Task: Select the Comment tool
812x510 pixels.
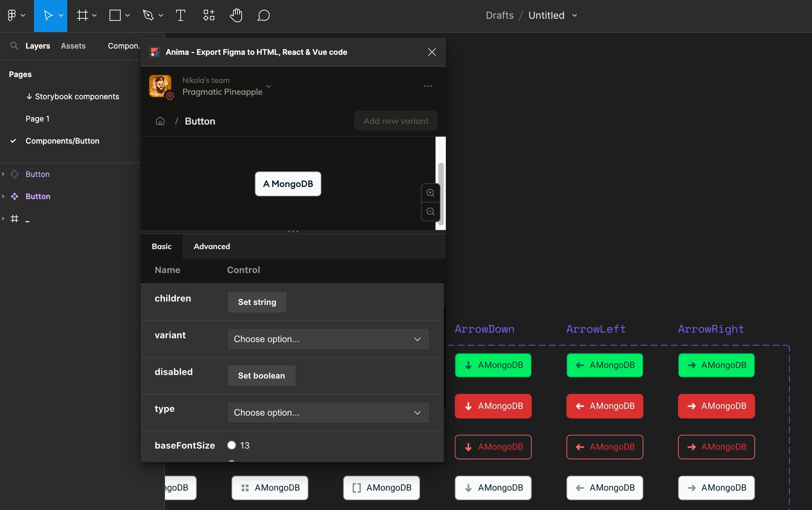Action: coord(264,15)
